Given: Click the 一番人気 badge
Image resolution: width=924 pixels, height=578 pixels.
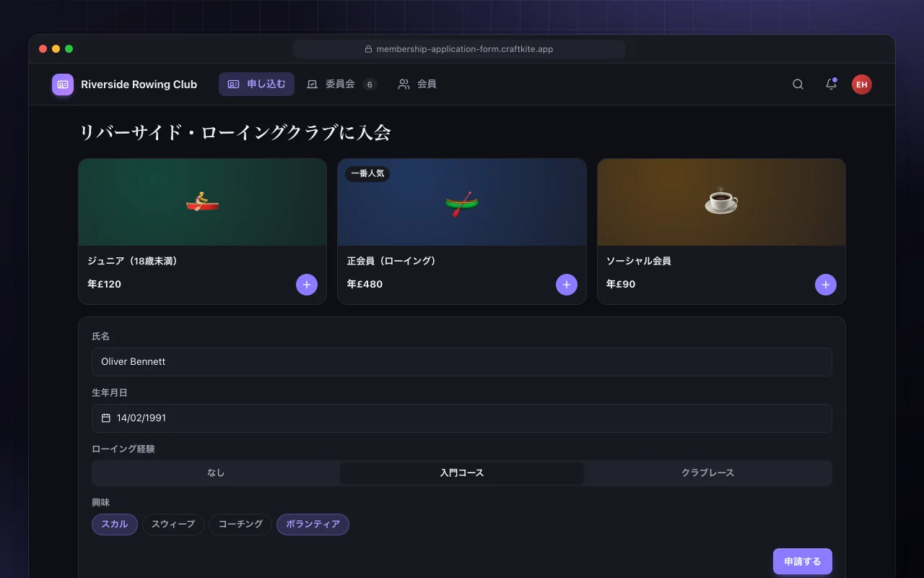Looking at the screenshot, I should coord(367,174).
